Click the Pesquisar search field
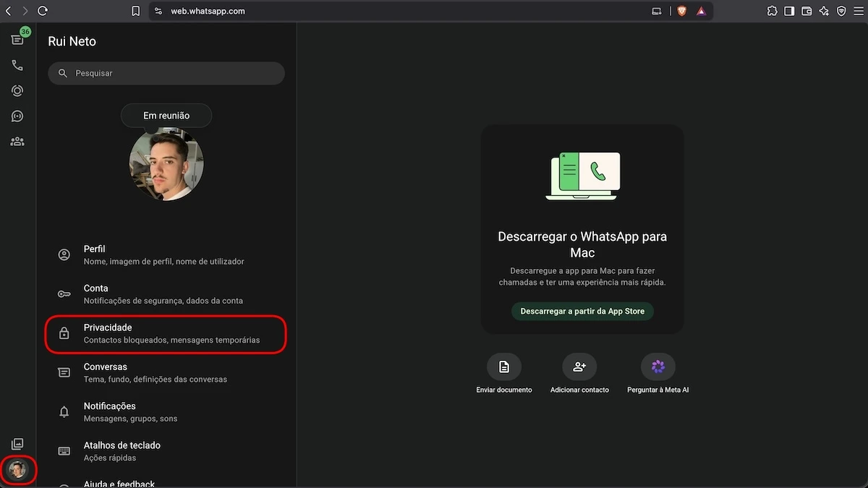 166,73
